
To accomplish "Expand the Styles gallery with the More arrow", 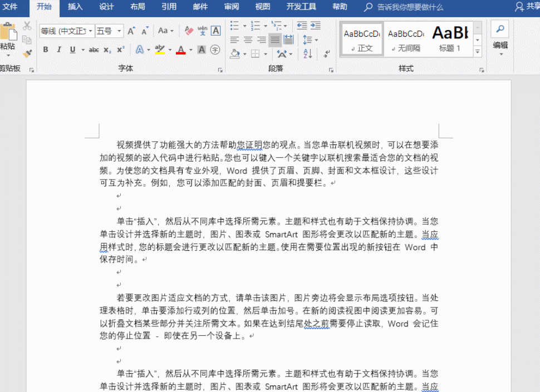I will click(477, 52).
